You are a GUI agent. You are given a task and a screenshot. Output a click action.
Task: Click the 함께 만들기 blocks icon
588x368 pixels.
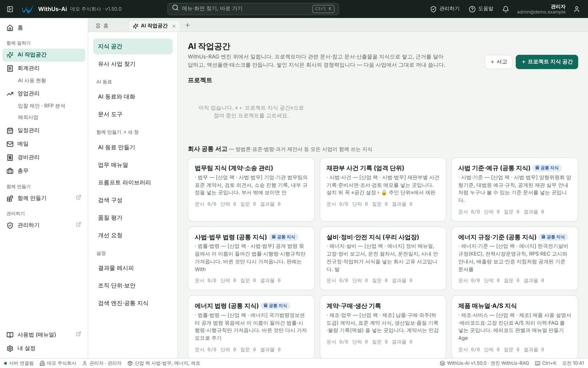[x=10, y=198]
